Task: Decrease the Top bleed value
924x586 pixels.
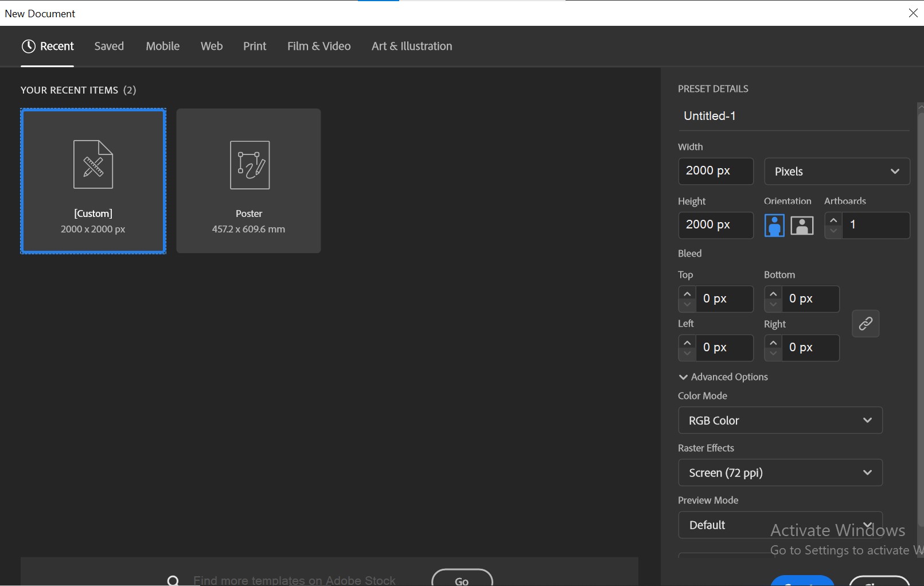Action: click(687, 305)
